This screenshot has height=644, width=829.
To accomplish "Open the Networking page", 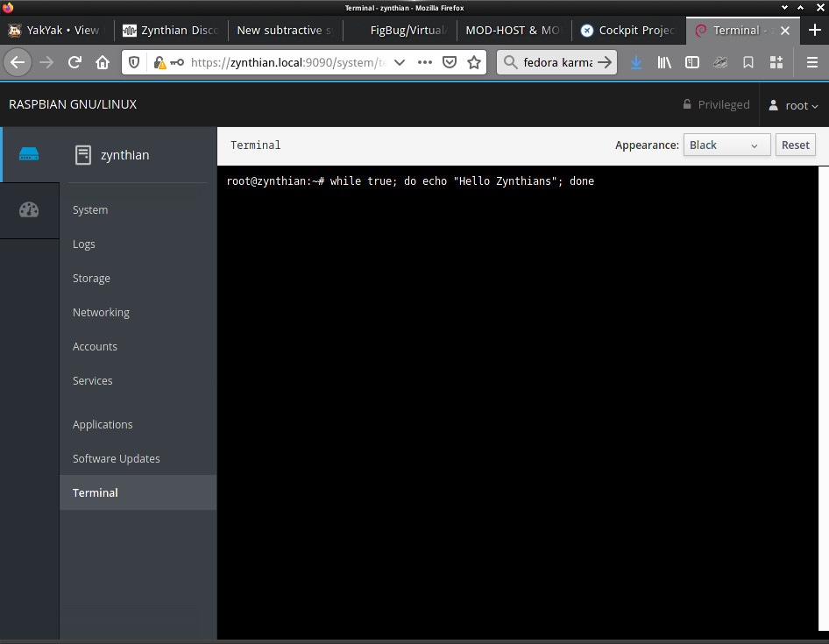I will (x=138, y=313).
